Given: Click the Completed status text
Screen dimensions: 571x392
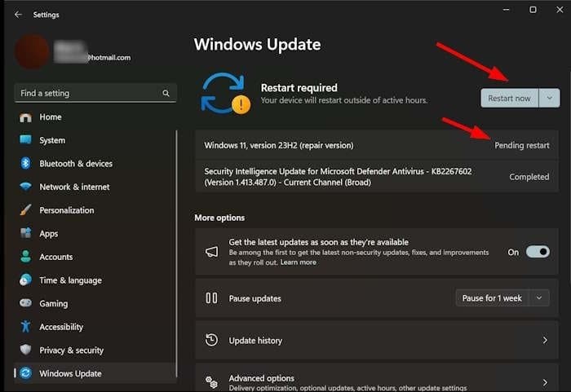Looking at the screenshot, I should coord(529,177).
